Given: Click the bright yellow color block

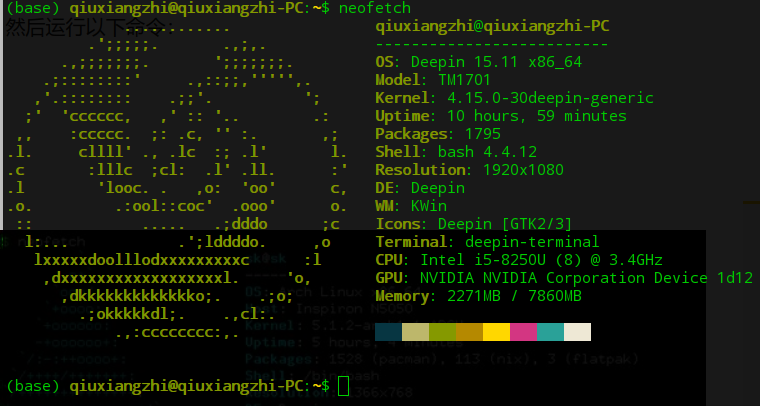Looking at the screenshot, I should (x=496, y=332).
